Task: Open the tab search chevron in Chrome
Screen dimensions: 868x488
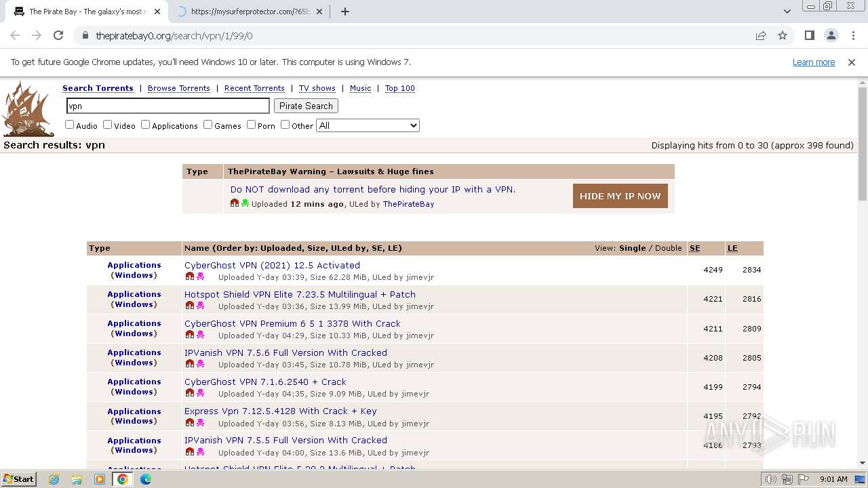Action: click(x=787, y=12)
